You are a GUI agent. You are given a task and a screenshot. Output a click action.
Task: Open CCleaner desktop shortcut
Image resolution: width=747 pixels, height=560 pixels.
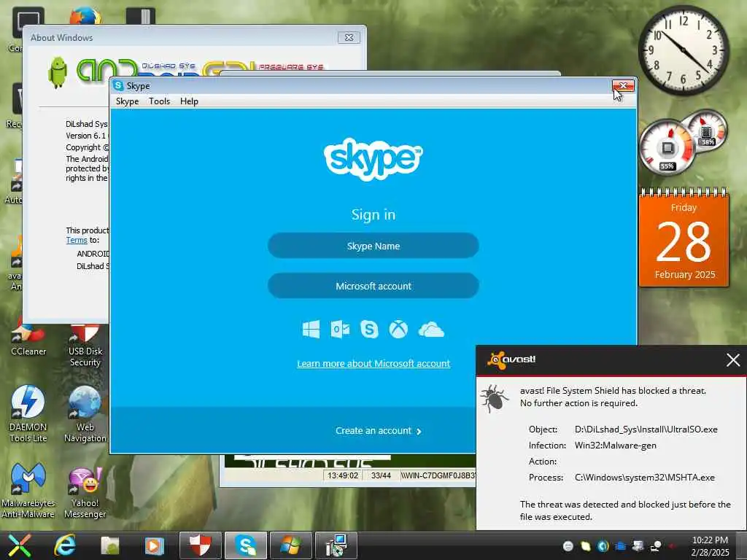coord(28,338)
